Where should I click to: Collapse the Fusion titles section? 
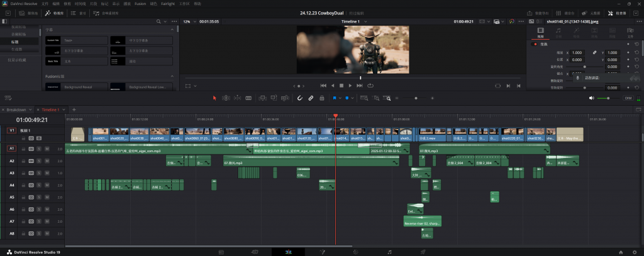(x=173, y=77)
